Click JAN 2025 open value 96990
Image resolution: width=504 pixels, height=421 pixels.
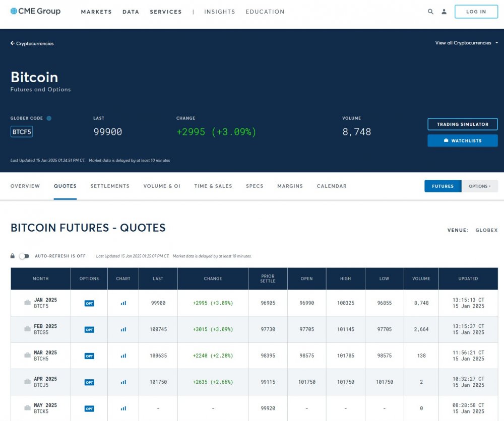[x=306, y=303]
